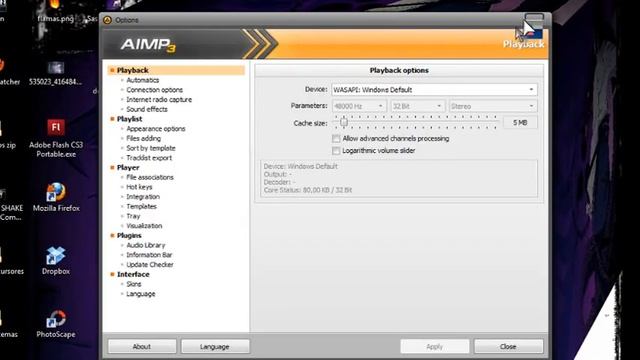Select Audio Library plugin settings
The width and height of the screenshot is (640, 360).
point(146,245)
